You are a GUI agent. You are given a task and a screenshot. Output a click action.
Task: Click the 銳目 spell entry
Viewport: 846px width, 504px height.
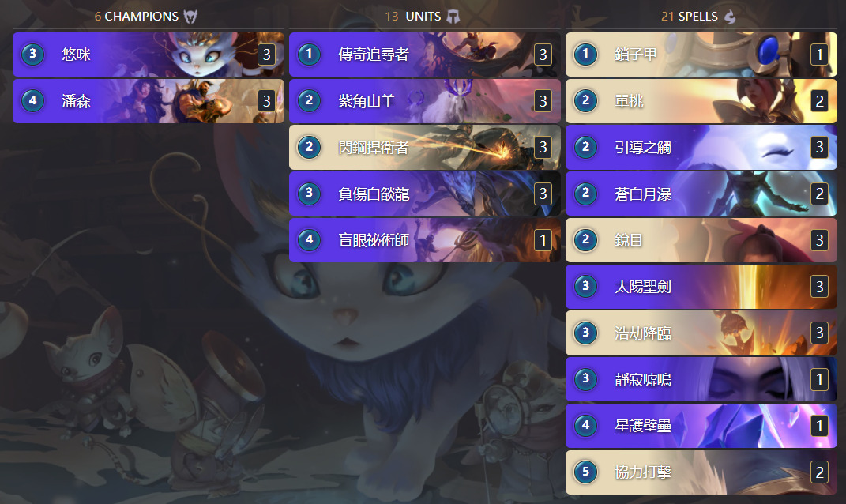pyautogui.click(x=701, y=240)
